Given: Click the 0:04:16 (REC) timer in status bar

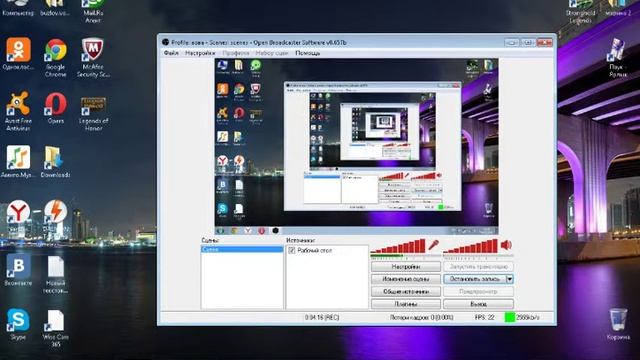Looking at the screenshot, I should pyautogui.click(x=322, y=317).
